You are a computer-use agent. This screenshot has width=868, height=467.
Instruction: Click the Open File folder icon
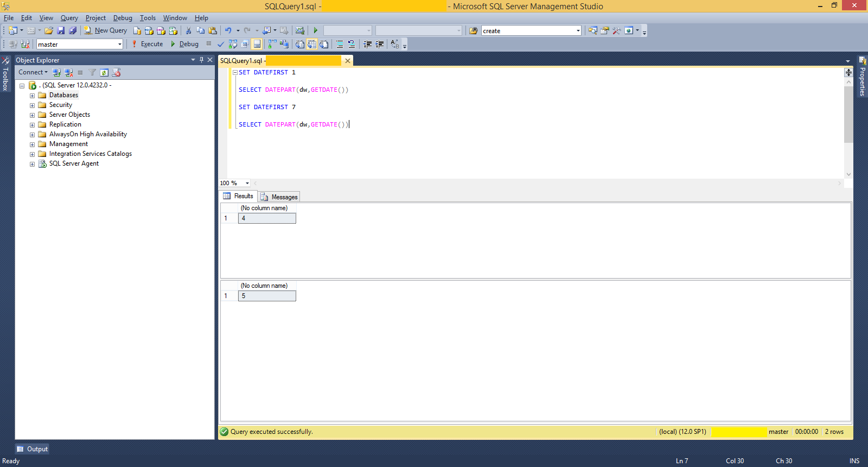pyautogui.click(x=49, y=30)
